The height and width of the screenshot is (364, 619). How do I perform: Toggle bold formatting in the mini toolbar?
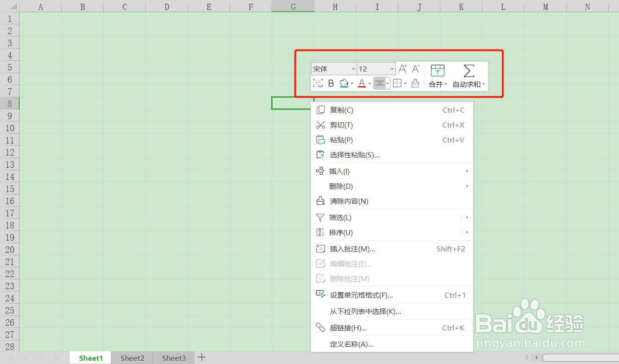click(331, 83)
